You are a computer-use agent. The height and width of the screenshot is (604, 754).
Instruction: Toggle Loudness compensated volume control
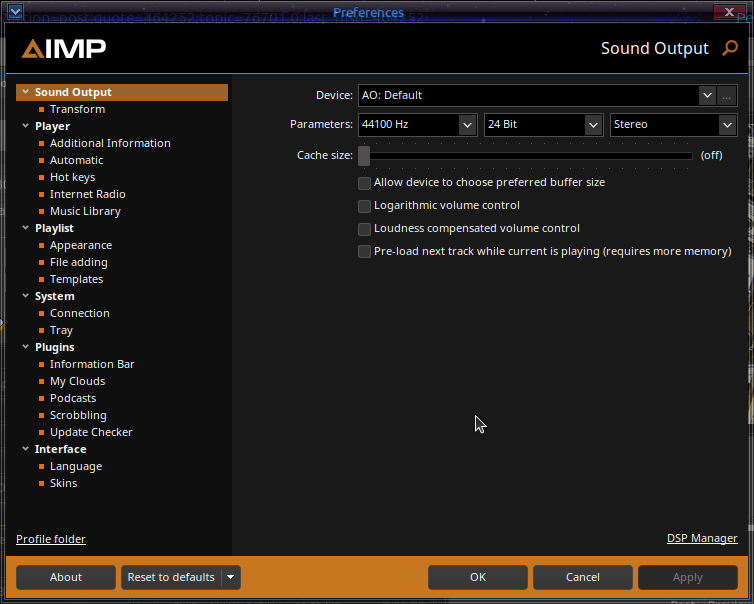tap(365, 229)
